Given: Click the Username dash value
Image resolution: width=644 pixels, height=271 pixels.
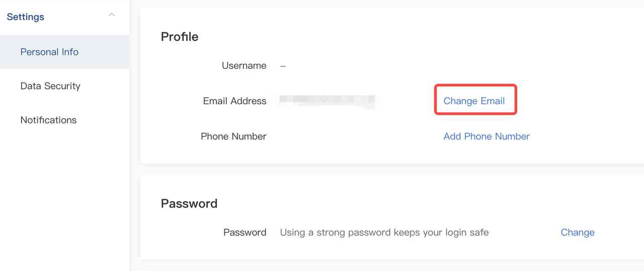Looking at the screenshot, I should pos(283,66).
